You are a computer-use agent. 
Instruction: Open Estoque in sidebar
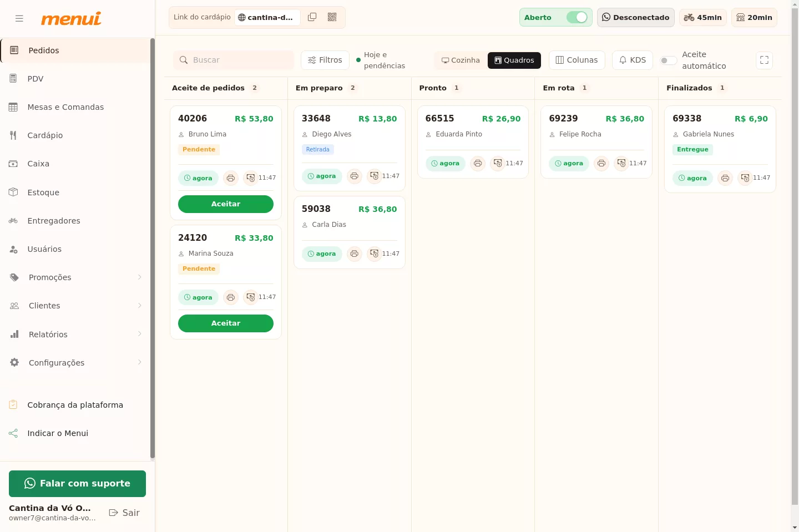point(75,192)
